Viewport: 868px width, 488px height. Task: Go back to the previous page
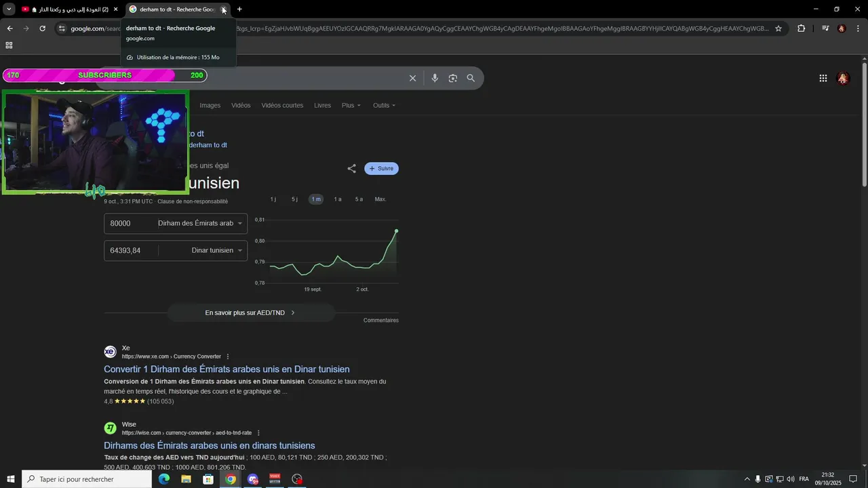click(9, 28)
